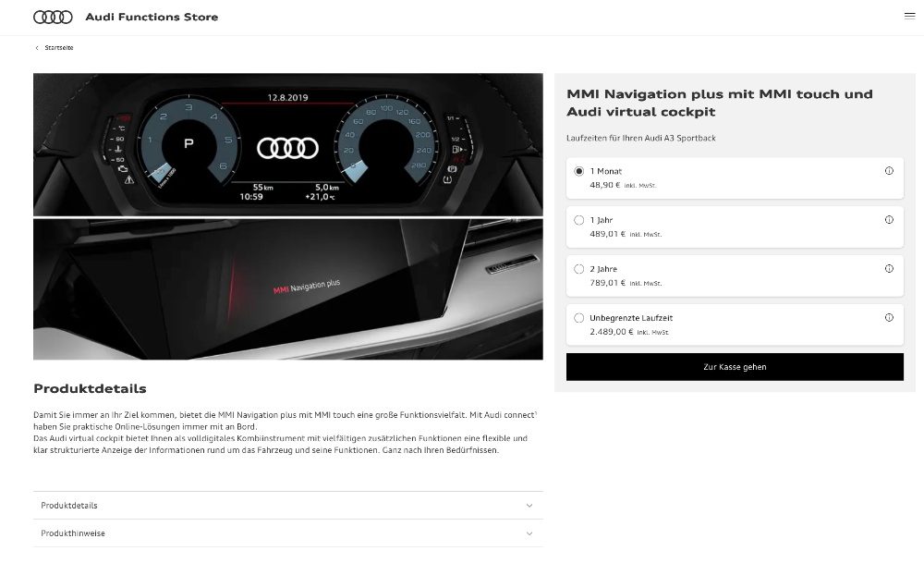Click the Audi Functions Store title
924x563 pixels.
[152, 17]
